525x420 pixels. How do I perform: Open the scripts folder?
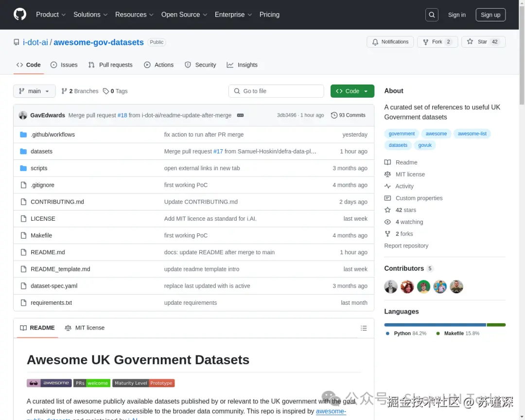[39, 168]
